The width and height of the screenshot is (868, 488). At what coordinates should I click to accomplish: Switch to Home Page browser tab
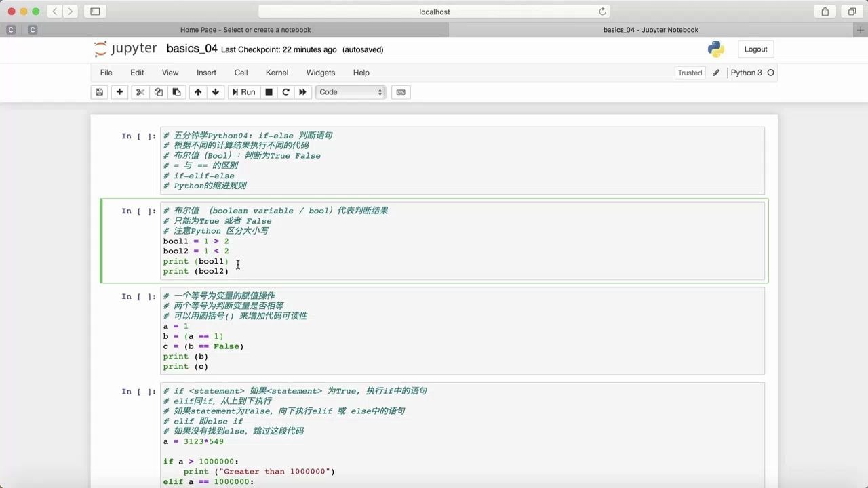(245, 30)
